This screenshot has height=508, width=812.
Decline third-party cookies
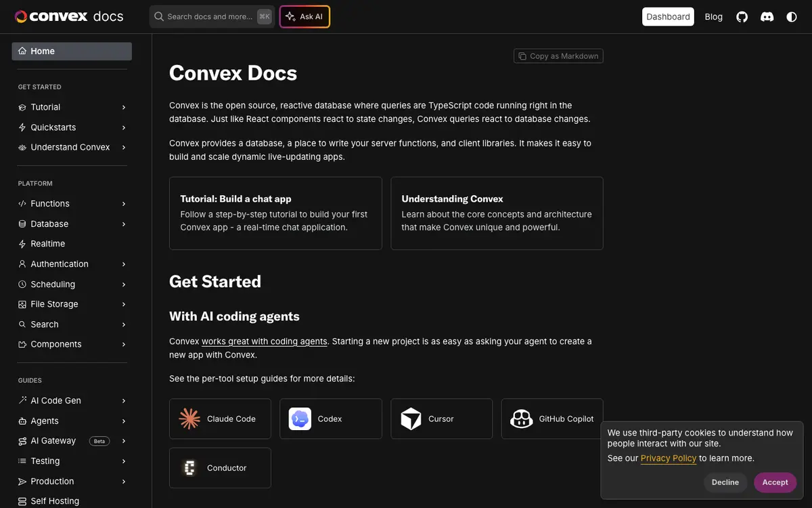725,482
